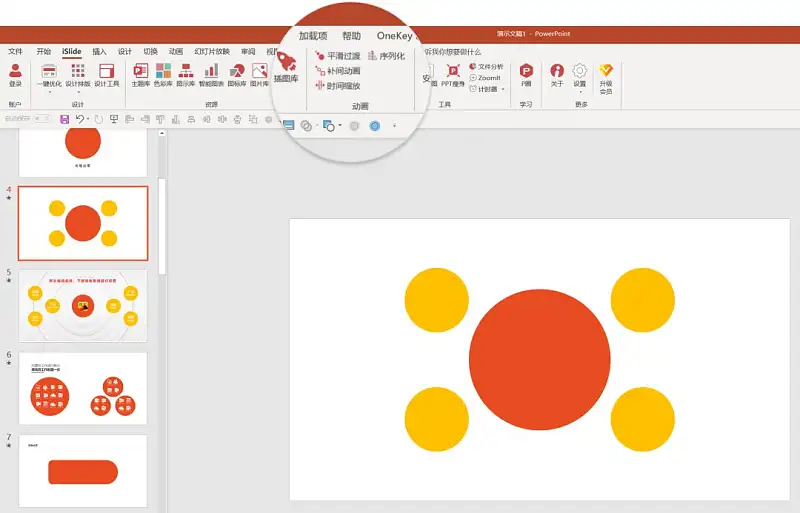Switch to the 插入 ribbon tab
Viewport: 800px width, 513px height.
99,51
